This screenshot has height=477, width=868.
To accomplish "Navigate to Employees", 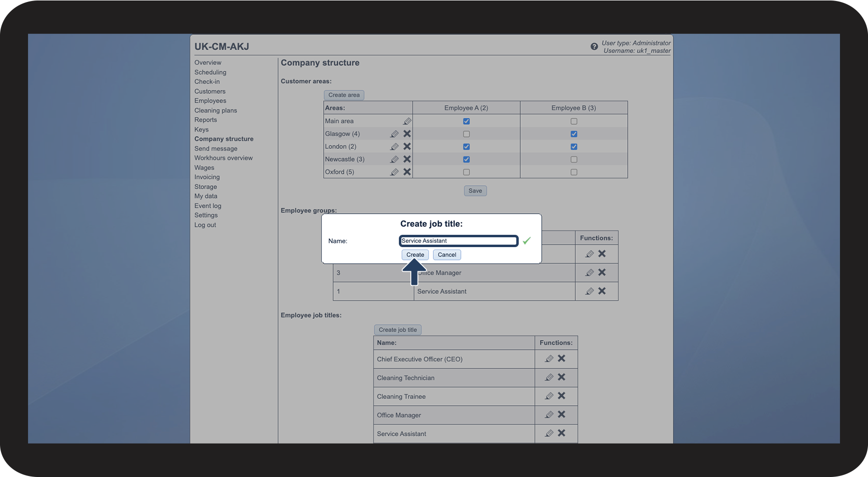I will (x=210, y=101).
